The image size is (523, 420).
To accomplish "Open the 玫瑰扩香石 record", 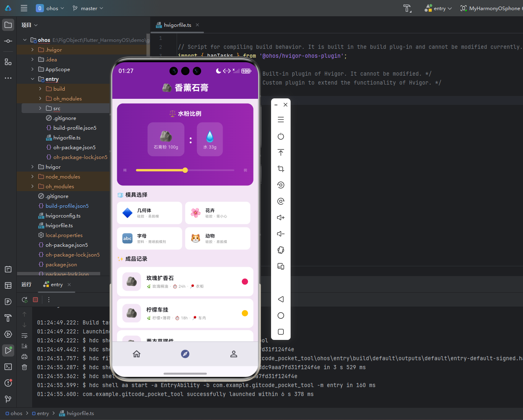I will (185, 281).
